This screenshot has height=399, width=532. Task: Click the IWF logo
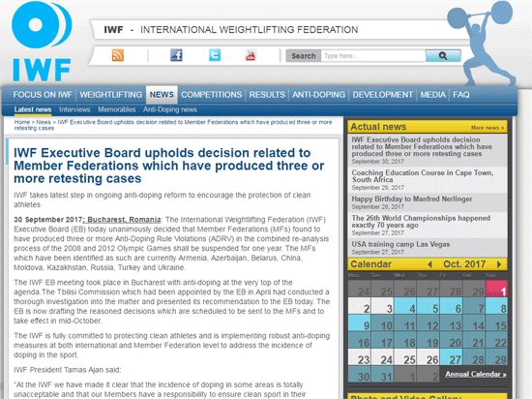(42, 42)
